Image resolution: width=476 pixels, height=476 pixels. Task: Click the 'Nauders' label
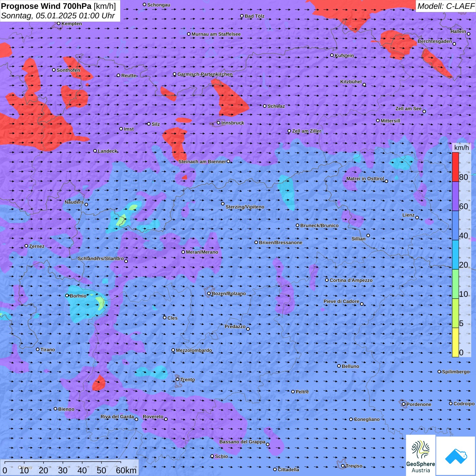(74, 202)
